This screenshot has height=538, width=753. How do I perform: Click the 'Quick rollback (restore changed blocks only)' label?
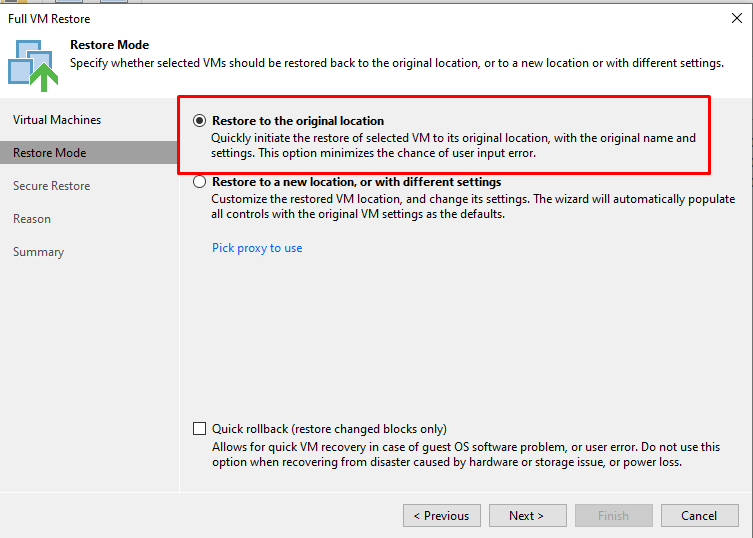(x=329, y=428)
